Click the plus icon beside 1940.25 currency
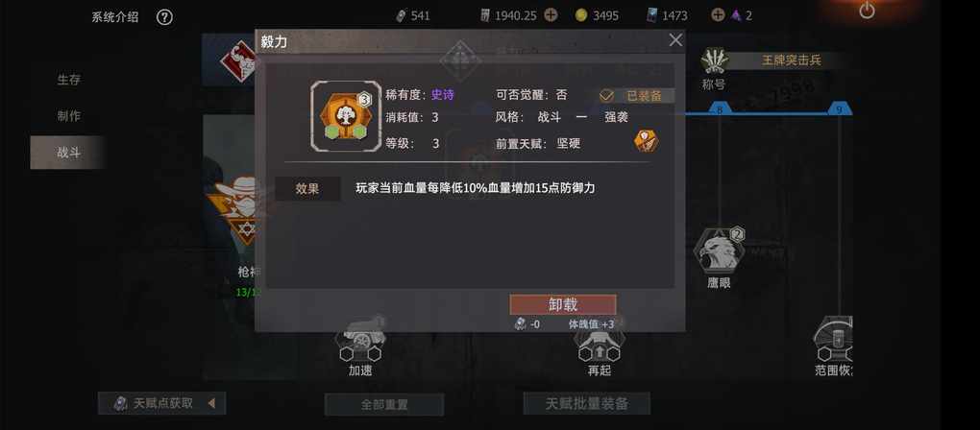Screen dimensions: 980x430 (550, 15)
